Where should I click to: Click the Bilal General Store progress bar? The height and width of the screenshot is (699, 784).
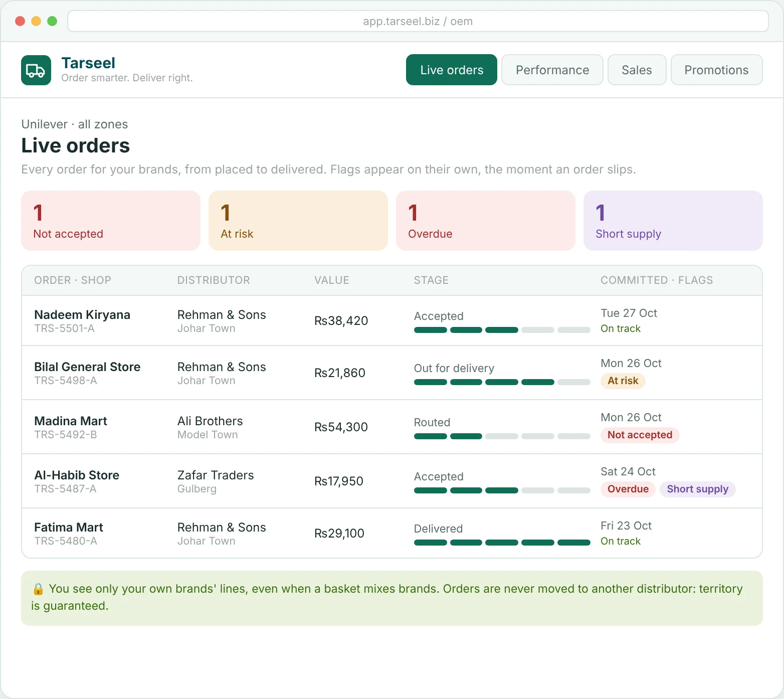tap(502, 382)
